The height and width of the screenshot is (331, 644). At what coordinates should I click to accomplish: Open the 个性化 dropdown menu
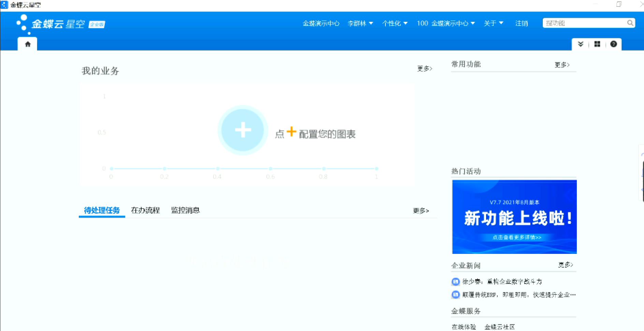[x=395, y=23]
